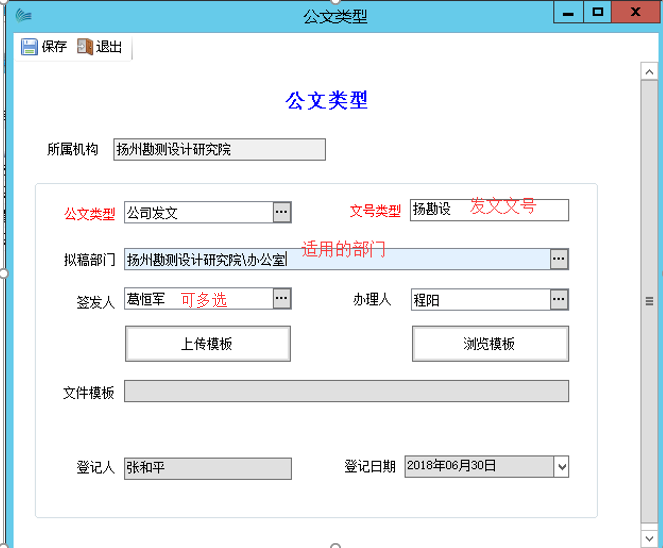The image size is (663, 548).
Task: Open the 公文类型 ellipsis picker
Action: tap(282, 212)
